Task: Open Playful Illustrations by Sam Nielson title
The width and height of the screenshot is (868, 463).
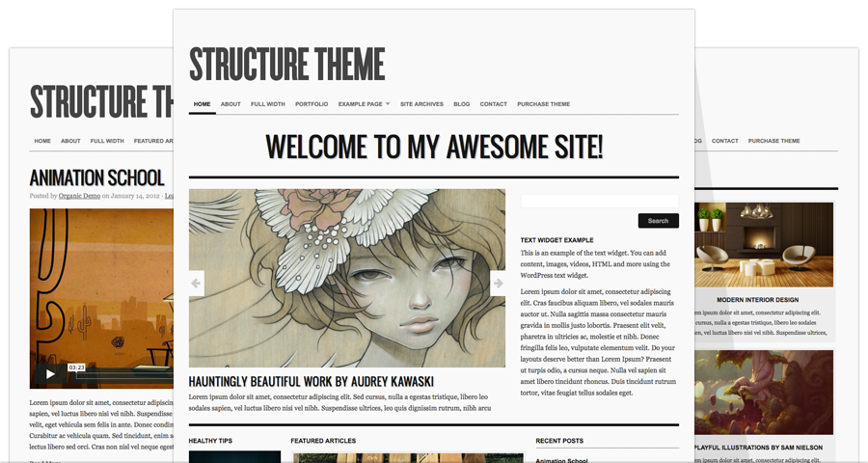Action: (x=758, y=448)
